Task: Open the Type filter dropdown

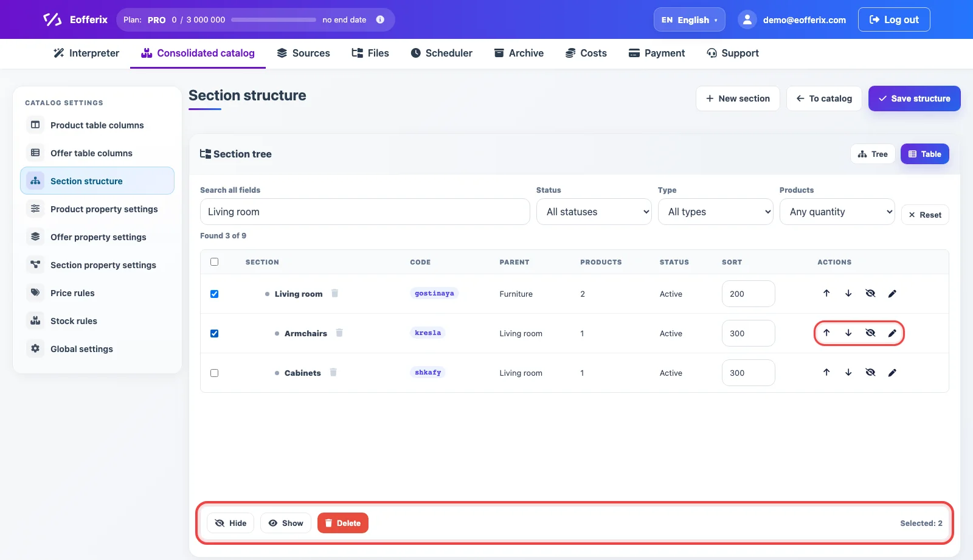Action: 715,212
